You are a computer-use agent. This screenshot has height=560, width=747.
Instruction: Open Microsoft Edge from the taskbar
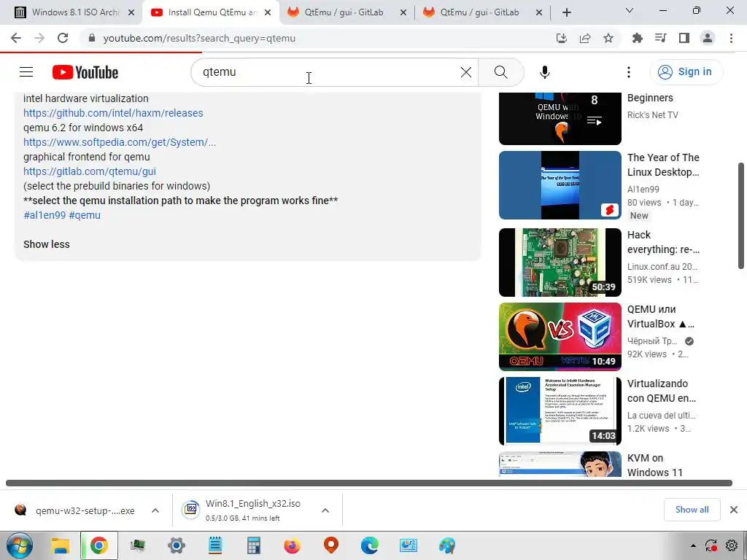pyautogui.click(x=370, y=545)
